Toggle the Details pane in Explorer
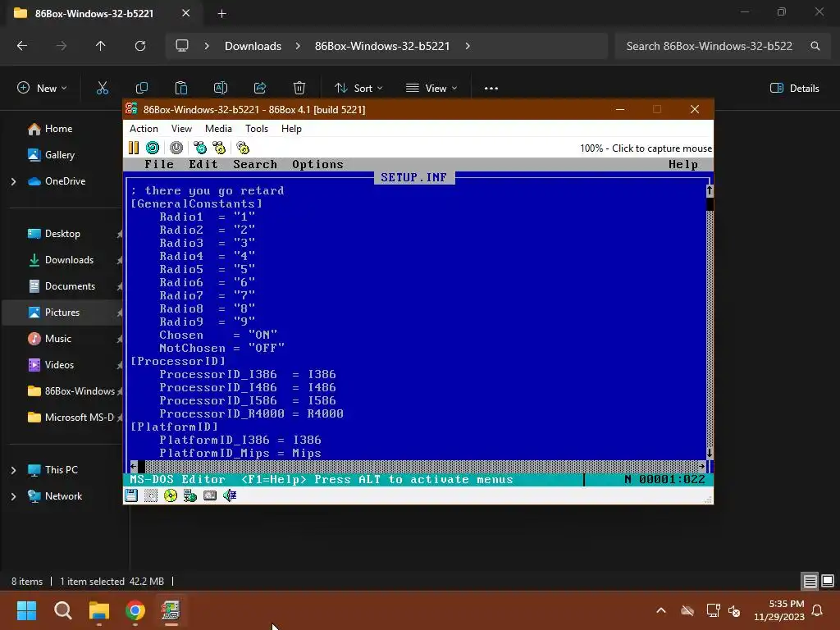840x630 pixels. click(x=794, y=89)
